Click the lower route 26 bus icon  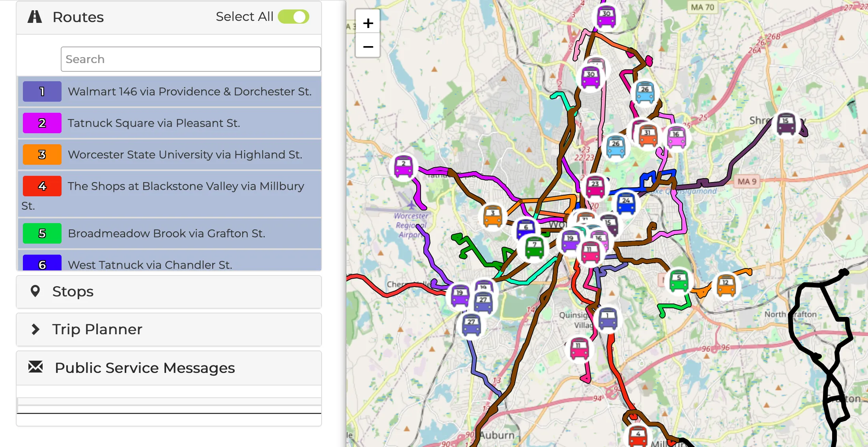click(x=616, y=147)
